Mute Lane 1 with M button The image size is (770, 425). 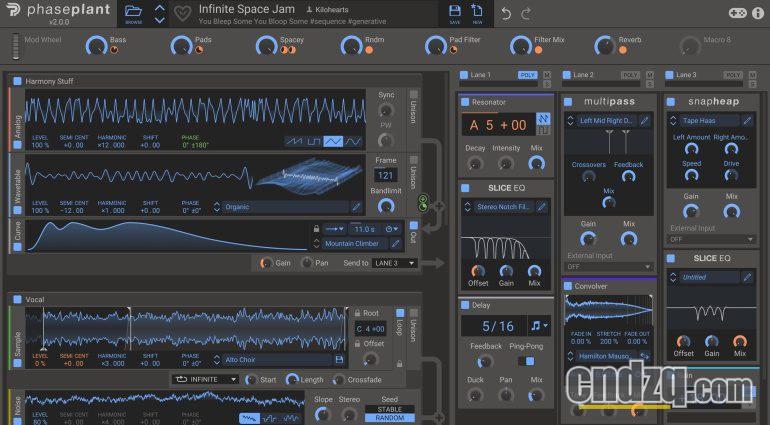coord(547,75)
